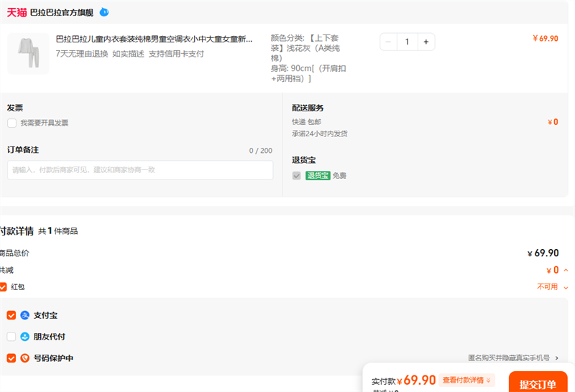Expand 查看付款详情 payment details
The width and height of the screenshot is (575, 392).
click(x=467, y=381)
